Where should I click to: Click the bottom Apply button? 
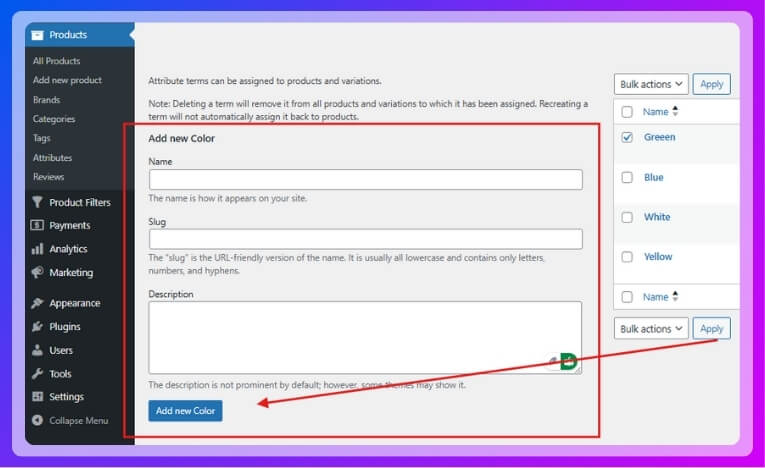[x=711, y=329]
